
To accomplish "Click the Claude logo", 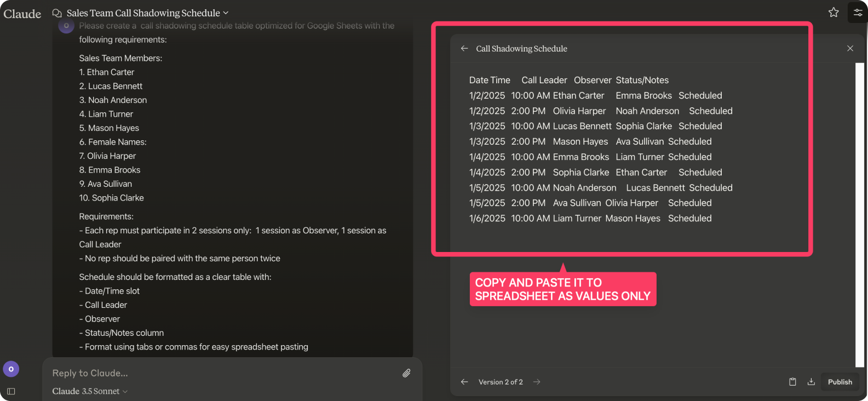I will coord(22,14).
